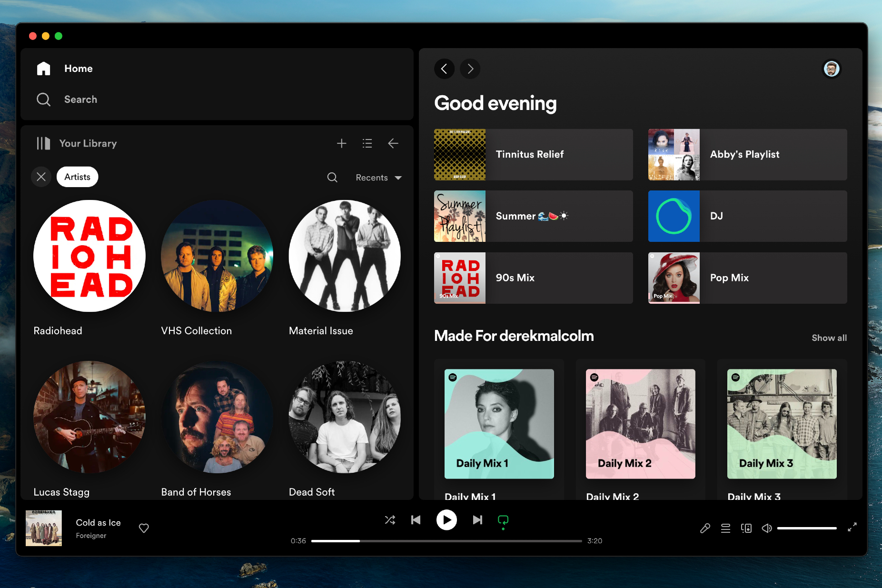This screenshot has width=882, height=588.
Task: Open connect to a device
Action: point(746,528)
